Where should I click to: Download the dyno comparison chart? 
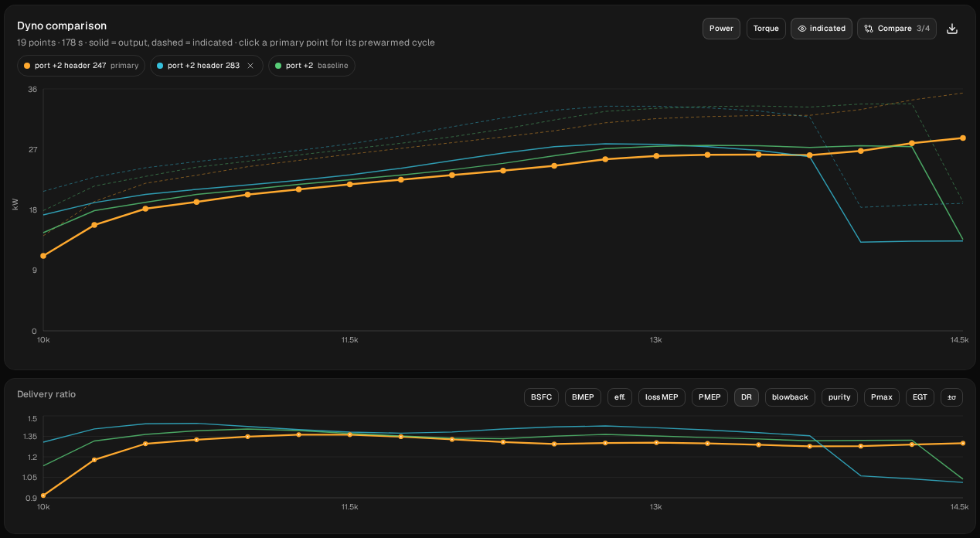952,29
